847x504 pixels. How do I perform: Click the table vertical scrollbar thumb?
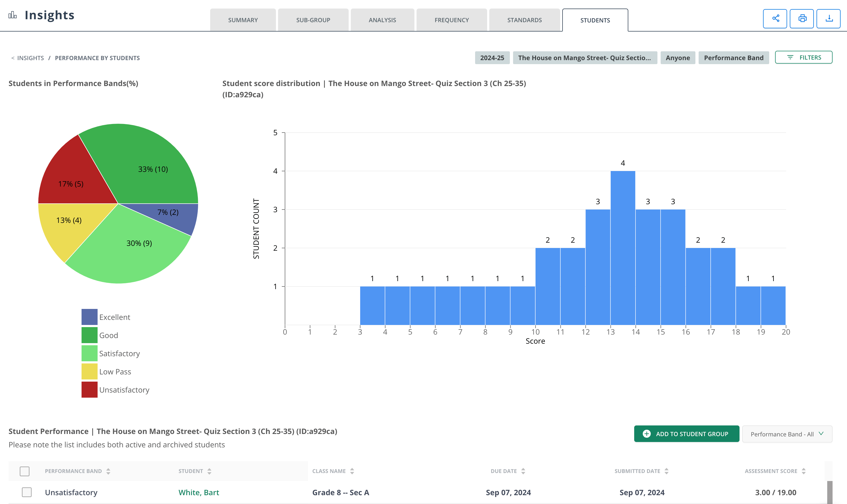click(830, 492)
